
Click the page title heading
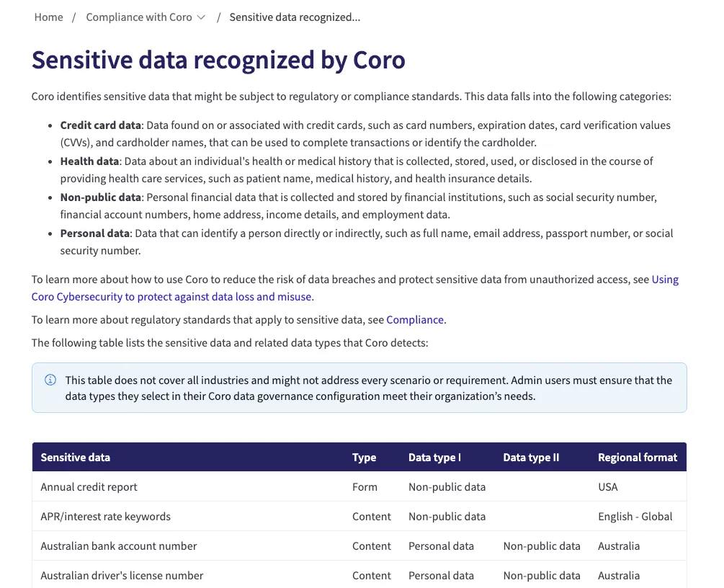tap(218, 60)
